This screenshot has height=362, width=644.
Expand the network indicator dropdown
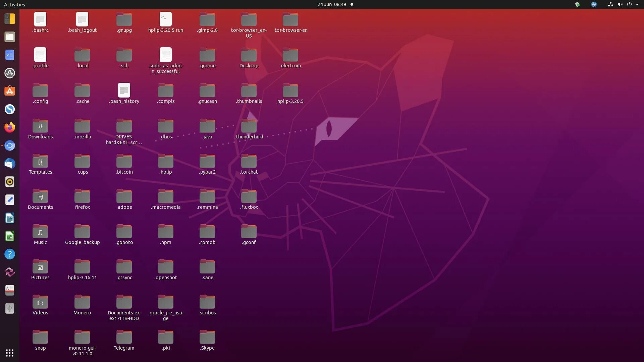pos(609,4)
